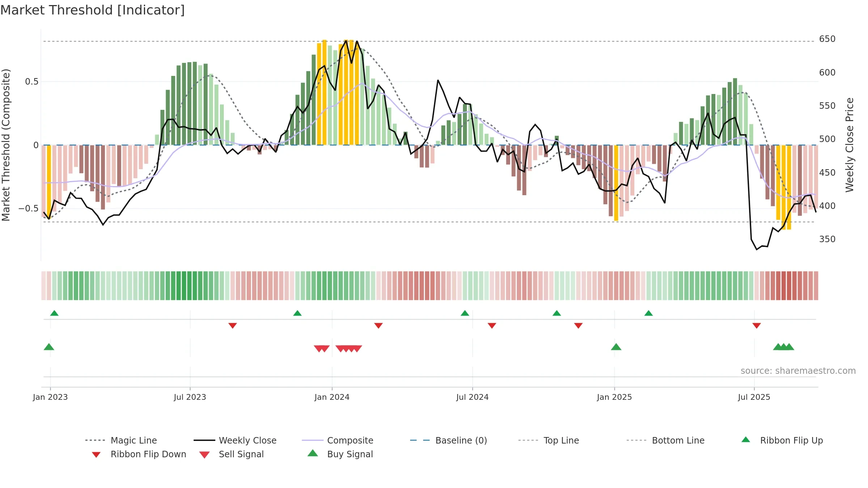The height and width of the screenshot is (488, 868).
Task: Click the Ribbon Flip Up marker before Jan 2024
Action: [x=297, y=313]
